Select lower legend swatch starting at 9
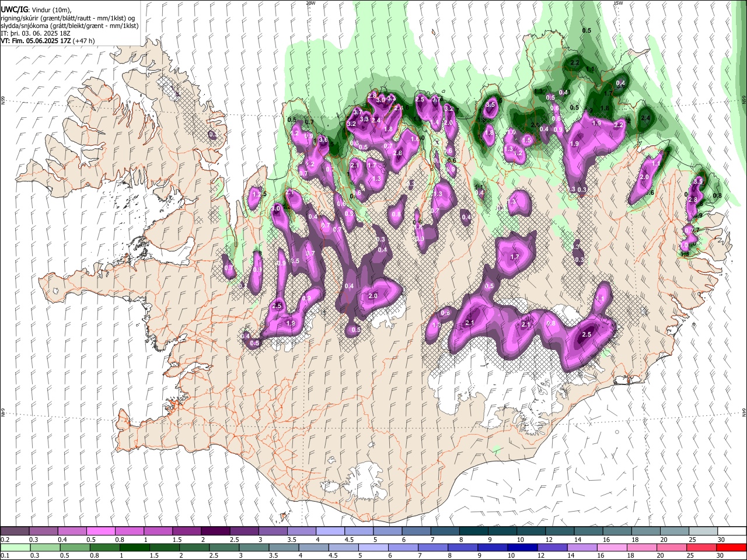 [x=493, y=547]
